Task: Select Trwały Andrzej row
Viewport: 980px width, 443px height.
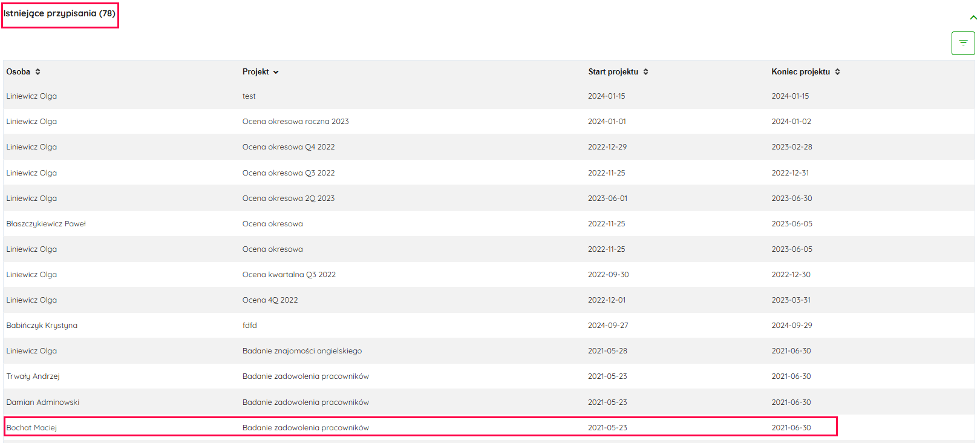Action: (x=33, y=376)
